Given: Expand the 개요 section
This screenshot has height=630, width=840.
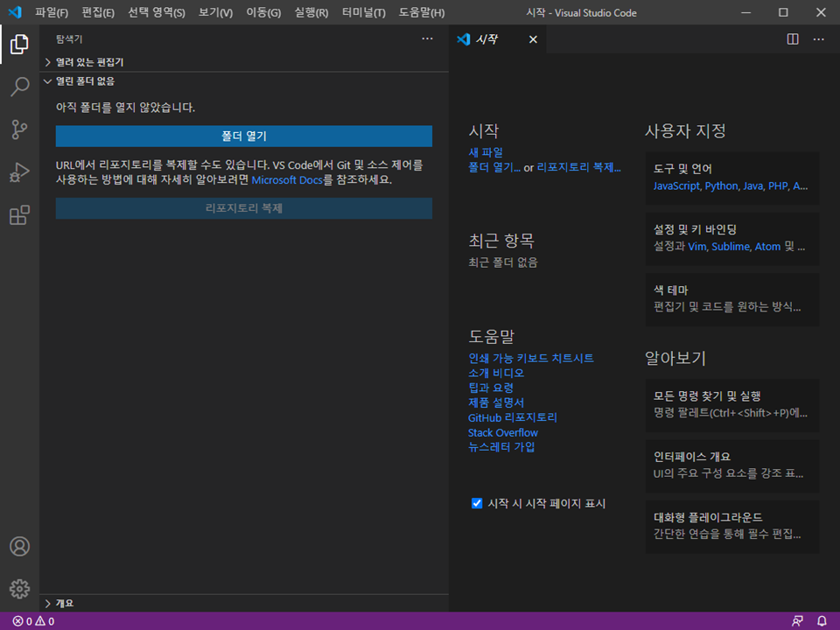Looking at the screenshot, I should click(244, 603).
